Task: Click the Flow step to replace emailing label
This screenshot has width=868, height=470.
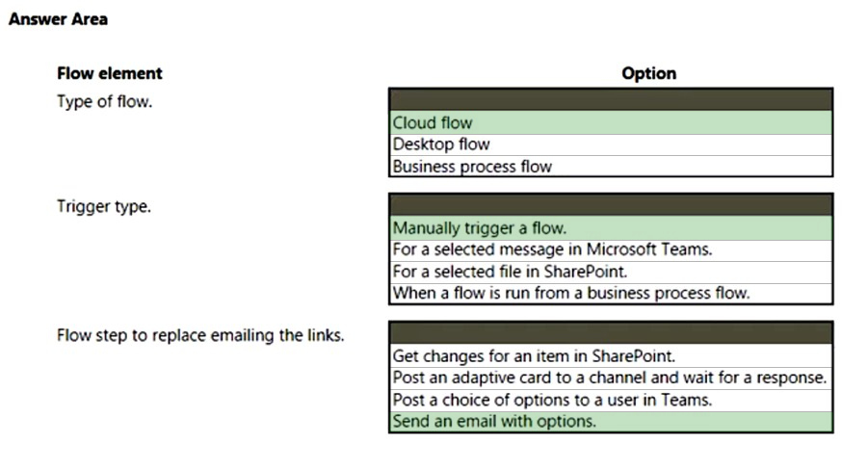Action: click(x=200, y=335)
